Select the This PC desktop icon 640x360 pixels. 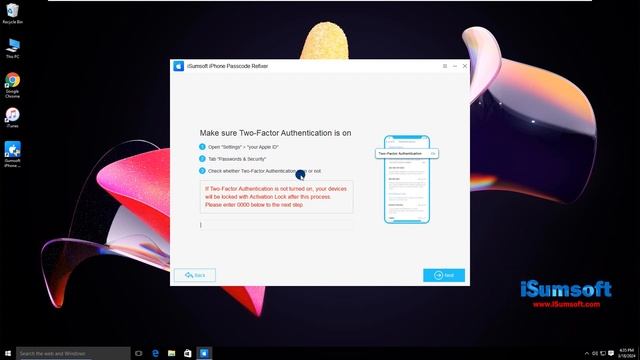[x=13, y=49]
